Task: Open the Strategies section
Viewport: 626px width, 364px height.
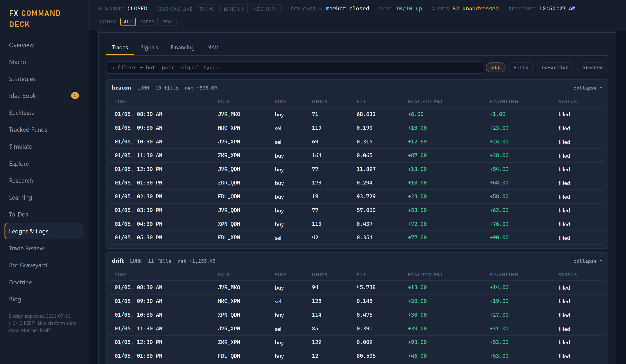Action: tap(44, 79)
